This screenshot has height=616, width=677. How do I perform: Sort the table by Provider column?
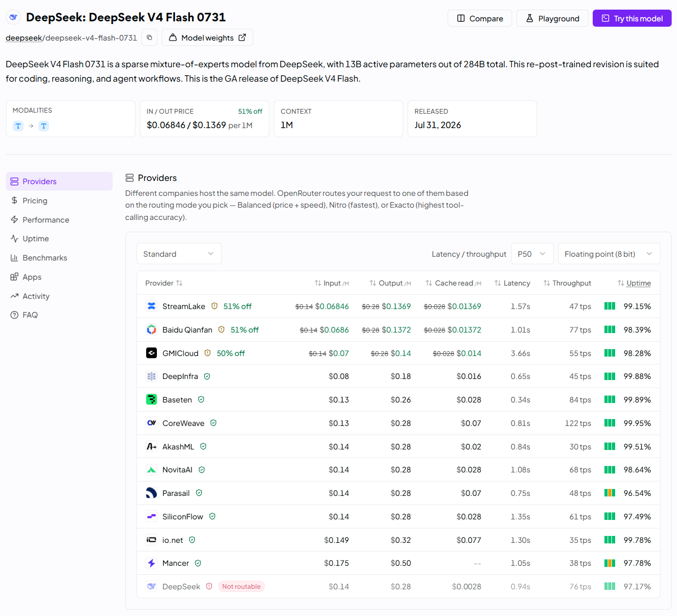[164, 283]
